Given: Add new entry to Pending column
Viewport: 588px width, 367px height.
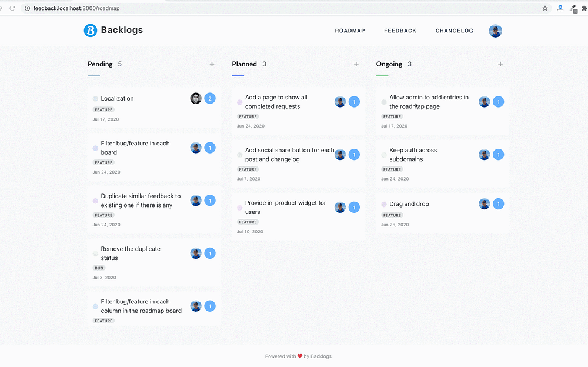Looking at the screenshot, I should point(212,64).
